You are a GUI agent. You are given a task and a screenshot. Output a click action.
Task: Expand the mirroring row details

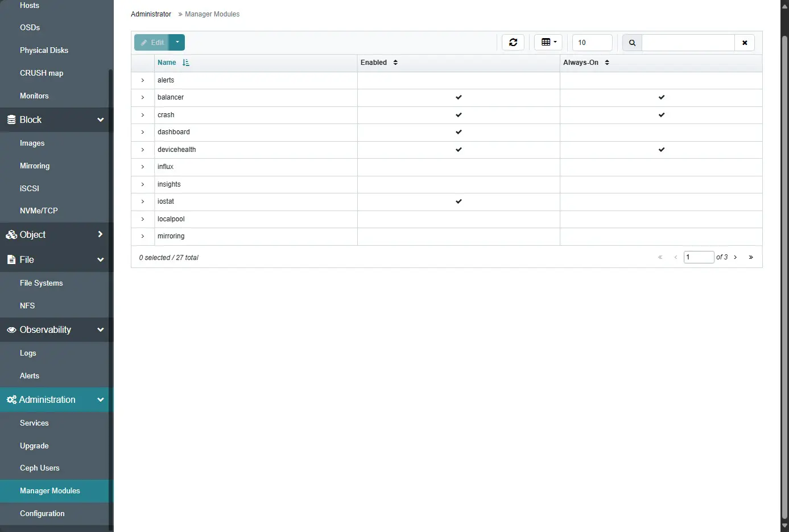pyautogui.click(x=143, y=236)
